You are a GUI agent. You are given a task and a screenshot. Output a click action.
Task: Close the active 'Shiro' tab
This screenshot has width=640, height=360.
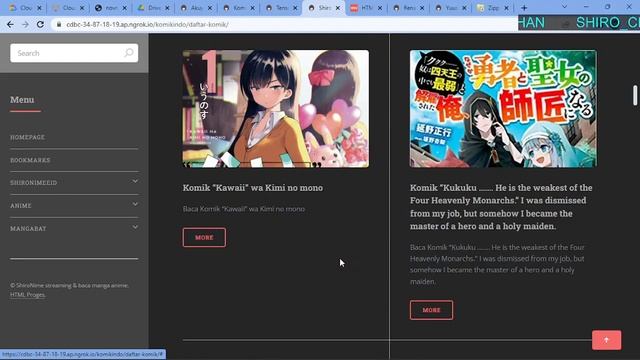[x=338, y=8]
